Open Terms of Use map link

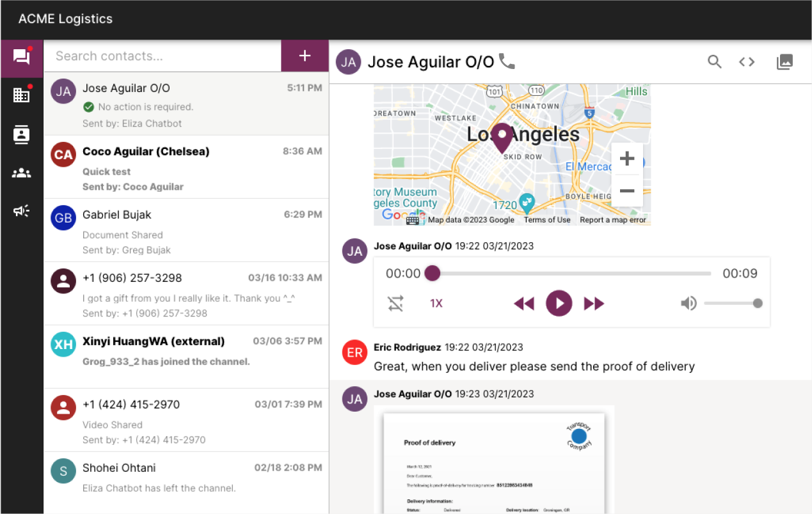click(547, 220)
